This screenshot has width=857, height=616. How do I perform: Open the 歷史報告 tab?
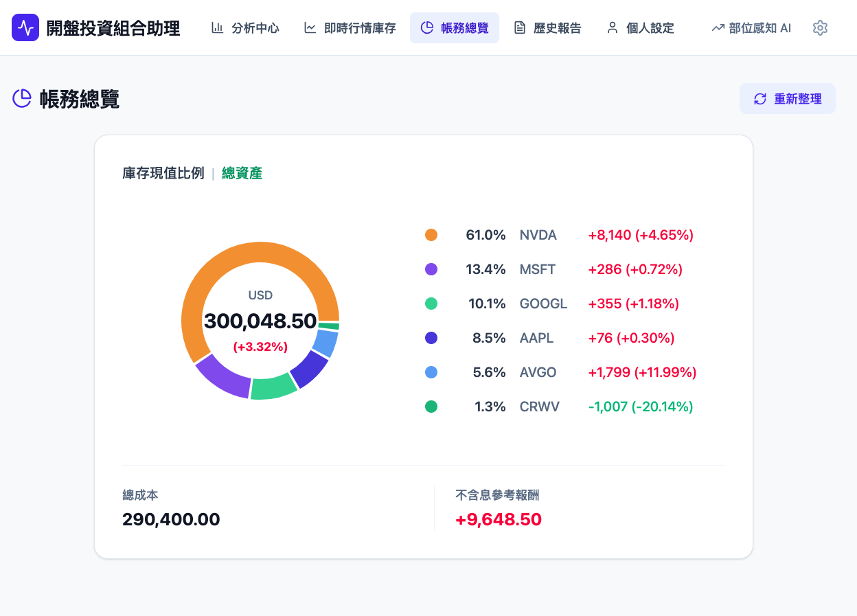pos(547,28)
